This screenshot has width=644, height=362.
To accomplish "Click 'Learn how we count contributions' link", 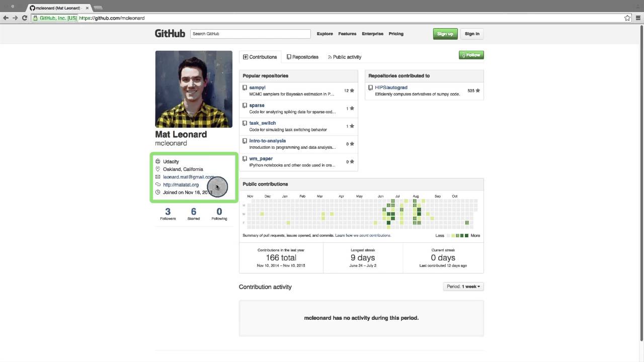I will 363,235.
